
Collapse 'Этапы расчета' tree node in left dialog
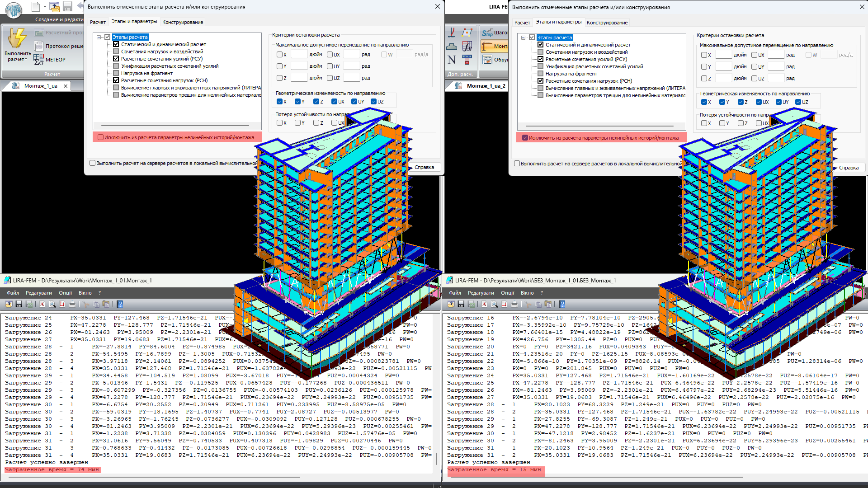click(x=99, y=37)
